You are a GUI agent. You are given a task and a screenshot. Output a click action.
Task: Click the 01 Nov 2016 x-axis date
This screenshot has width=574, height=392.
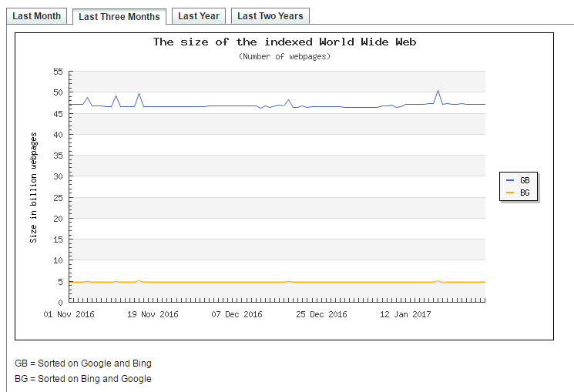click(x=69, y=314)
